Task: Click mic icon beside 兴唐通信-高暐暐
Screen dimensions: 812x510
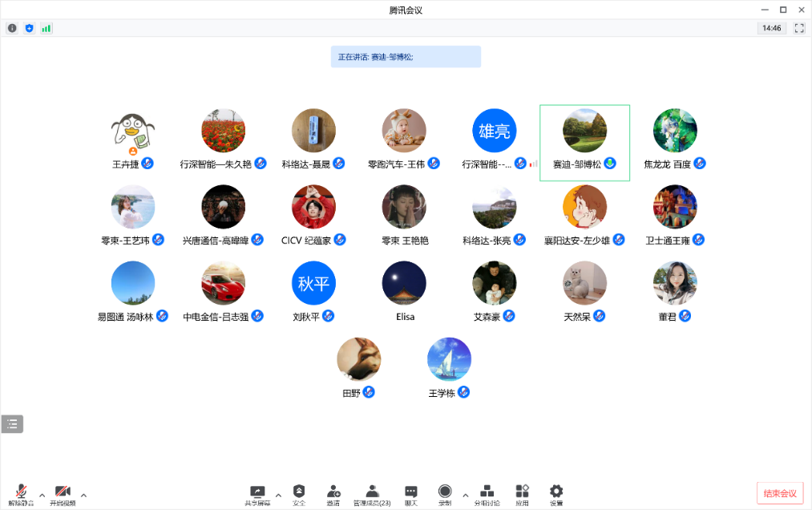Action: coord(257,240)
